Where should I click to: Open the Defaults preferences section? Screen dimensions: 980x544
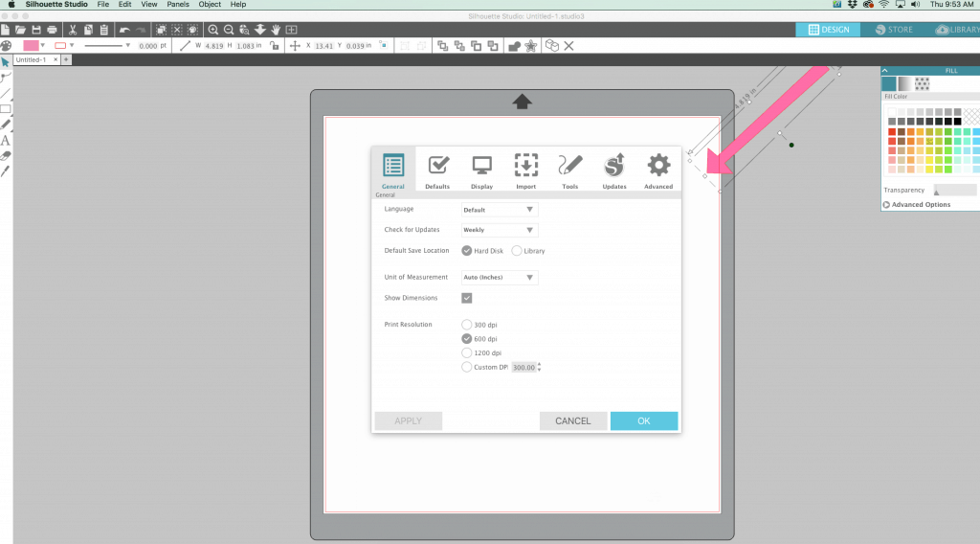(x=437, y=171)
